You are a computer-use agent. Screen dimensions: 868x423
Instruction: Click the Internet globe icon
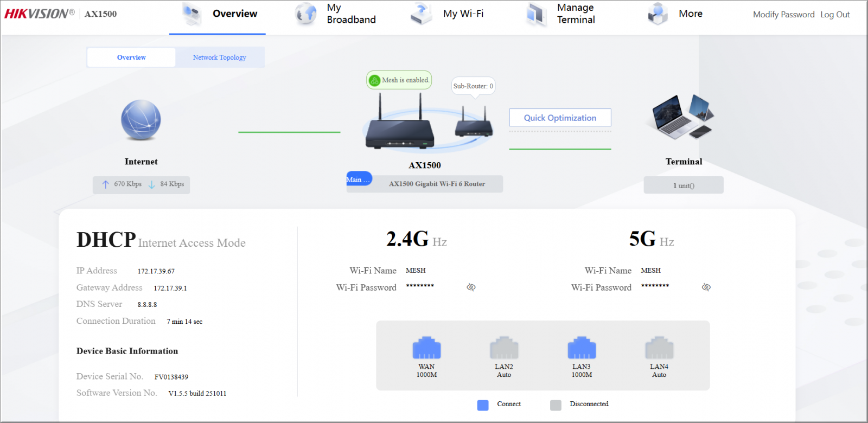pos(141,120)
